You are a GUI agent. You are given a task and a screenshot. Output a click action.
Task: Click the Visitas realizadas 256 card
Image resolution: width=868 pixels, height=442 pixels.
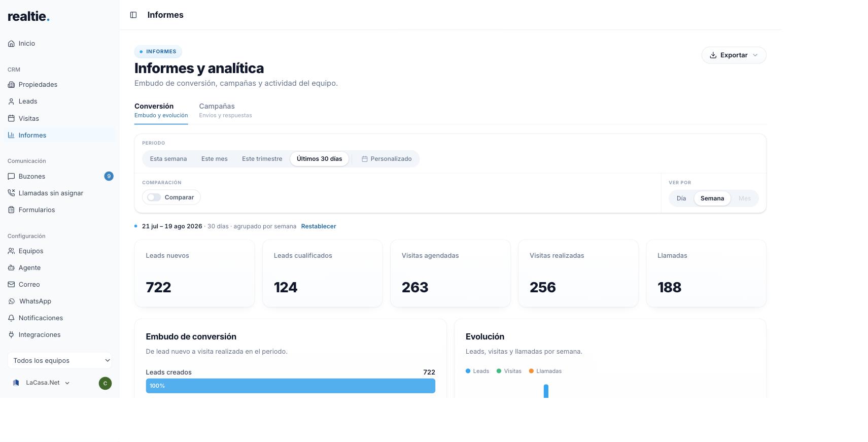578,274
